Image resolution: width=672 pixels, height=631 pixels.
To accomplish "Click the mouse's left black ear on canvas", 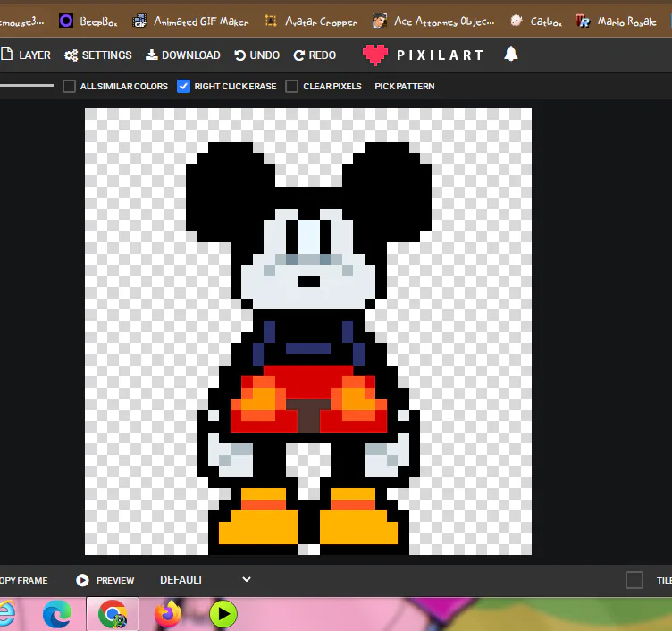I will pos(231,190).
